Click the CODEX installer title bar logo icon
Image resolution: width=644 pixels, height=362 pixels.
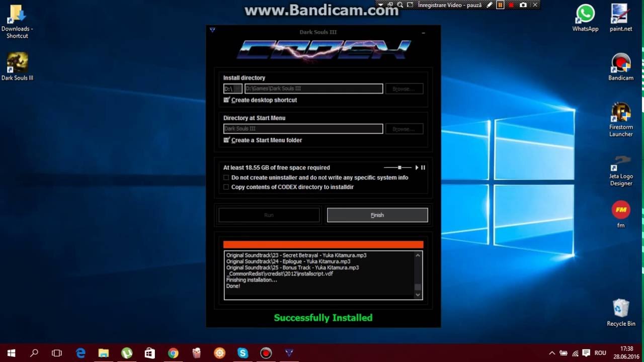(212, 30)
